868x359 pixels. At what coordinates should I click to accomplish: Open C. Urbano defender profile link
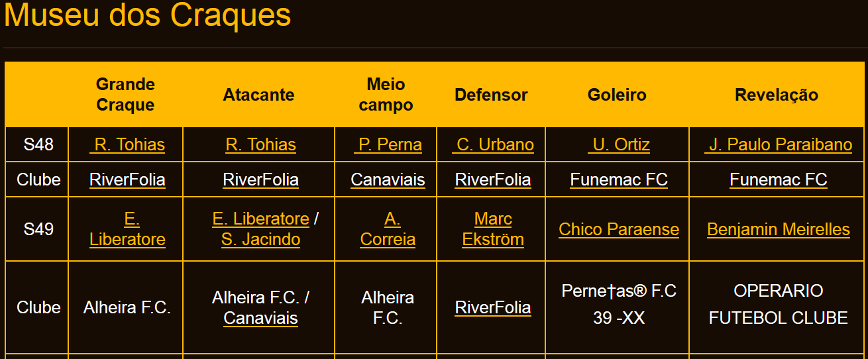(493, 144)
